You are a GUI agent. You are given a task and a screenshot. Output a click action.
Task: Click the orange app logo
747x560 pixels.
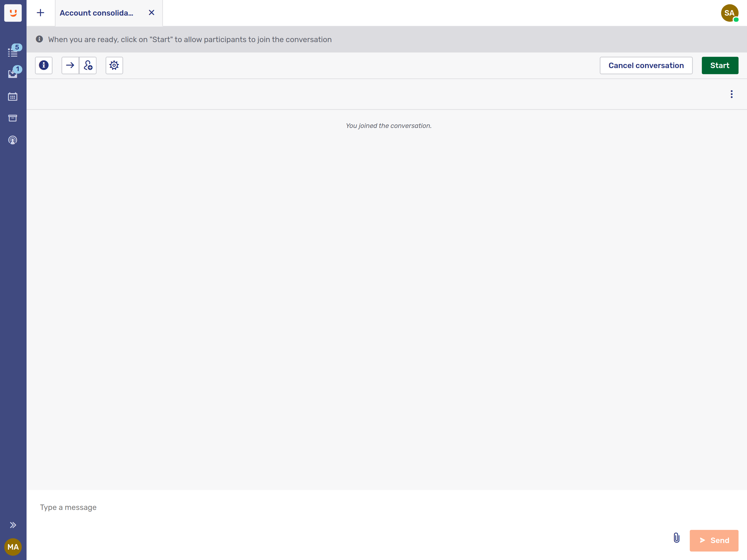(13, 13)
